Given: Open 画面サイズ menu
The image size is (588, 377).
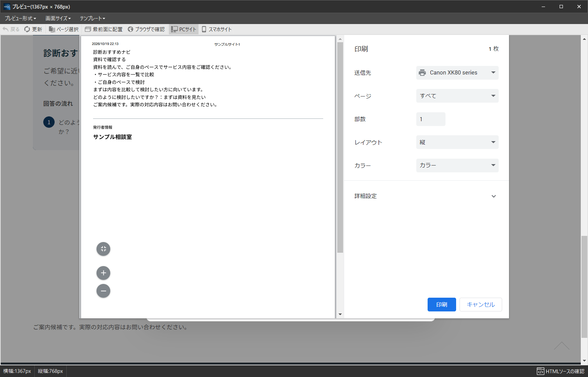Looking at the screenshot, I should (x=58, y=18).
